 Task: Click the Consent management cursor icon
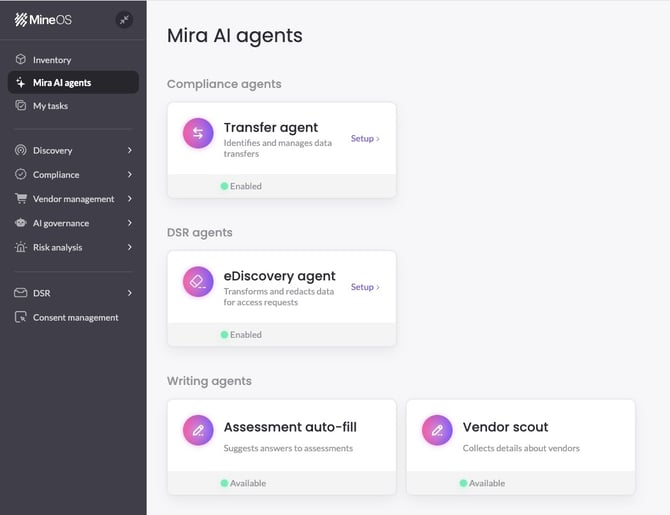click(21, 318)
